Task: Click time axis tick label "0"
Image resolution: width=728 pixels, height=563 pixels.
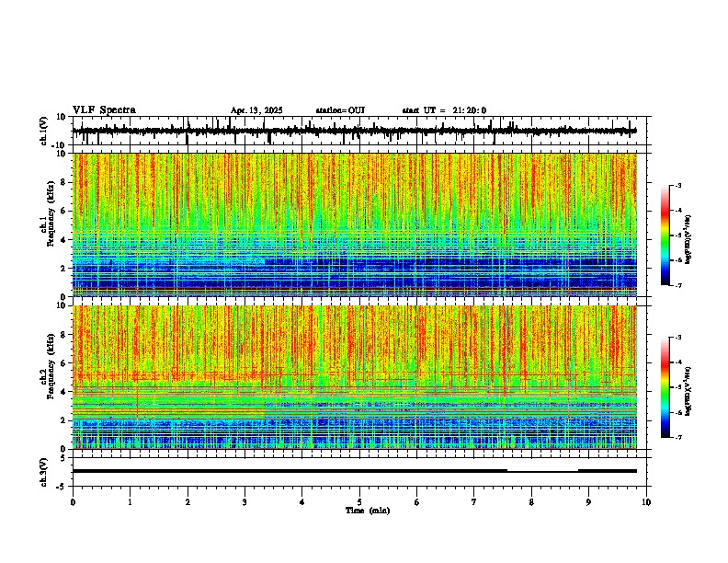Action: [73, 502]
